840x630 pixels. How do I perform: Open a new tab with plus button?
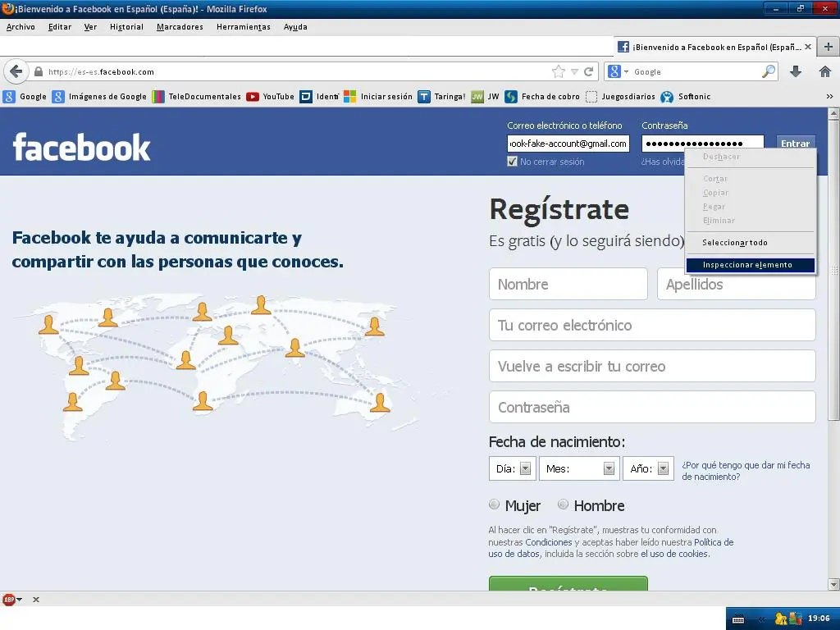[829, 47]
